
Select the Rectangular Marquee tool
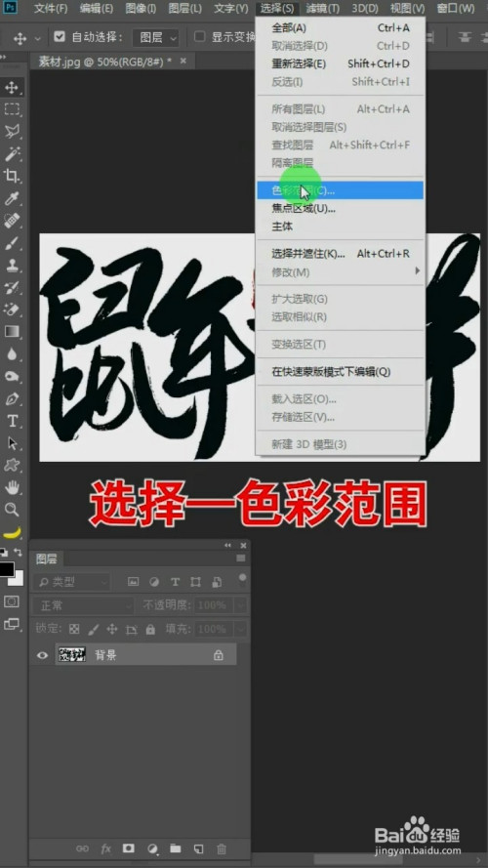tap(12, 108)
